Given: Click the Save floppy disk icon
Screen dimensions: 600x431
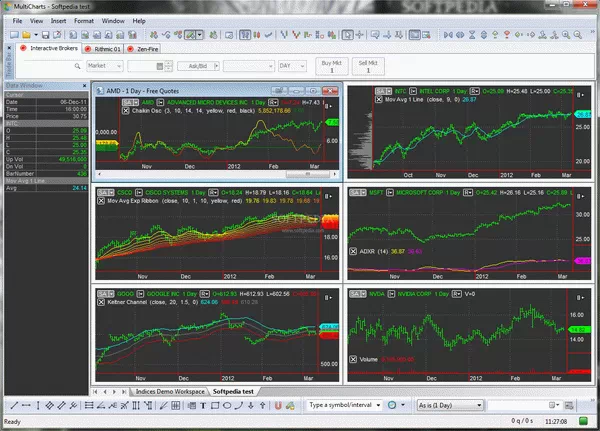Looking at the screenshot, I should 46,35.
